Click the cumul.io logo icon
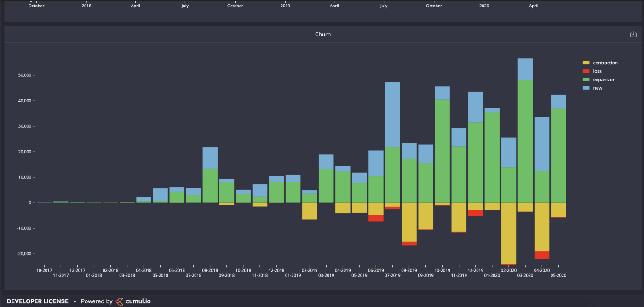This screenshot has width=644, height=307. point(120,301)
